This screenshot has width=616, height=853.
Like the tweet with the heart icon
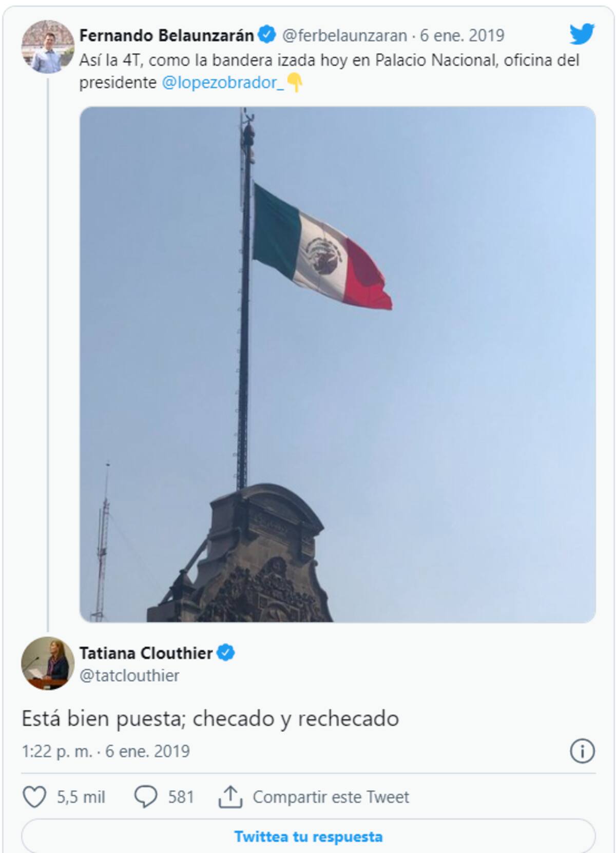click(34, 797)
